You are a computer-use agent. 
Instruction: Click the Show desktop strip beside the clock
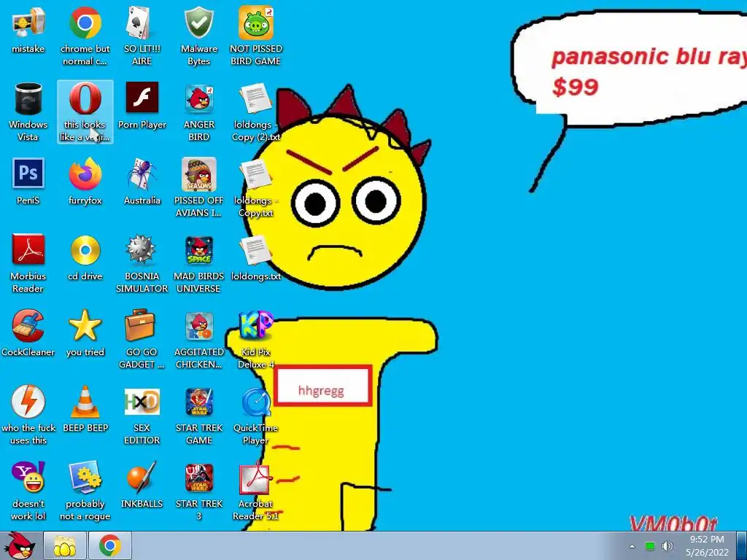[x=742, y=546]
